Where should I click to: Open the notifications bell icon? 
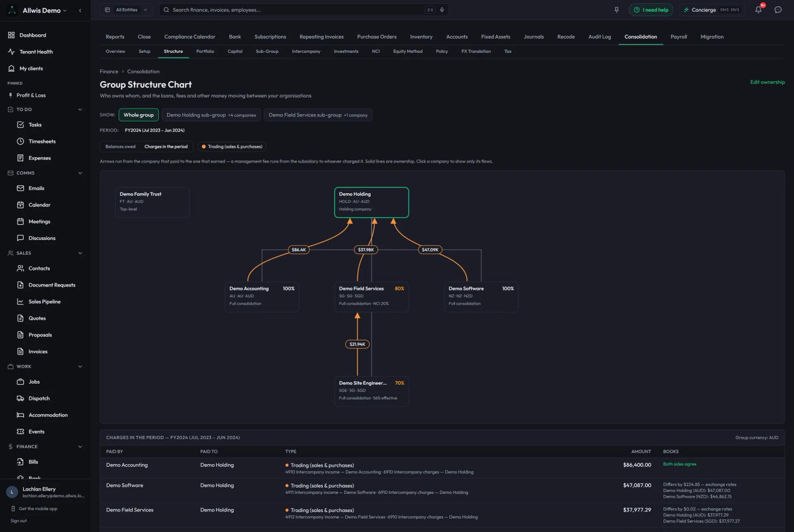pos(758,10)
